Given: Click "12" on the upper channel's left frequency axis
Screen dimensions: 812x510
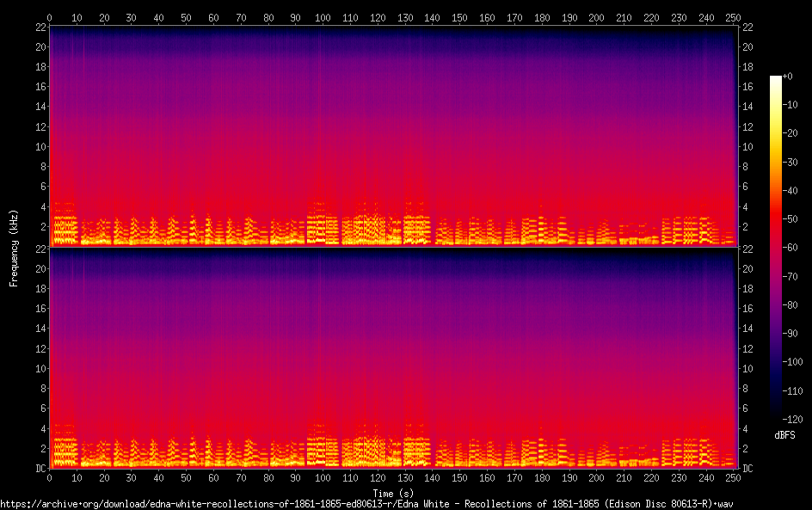Looking at the screenshot, I should coord(41,126).
